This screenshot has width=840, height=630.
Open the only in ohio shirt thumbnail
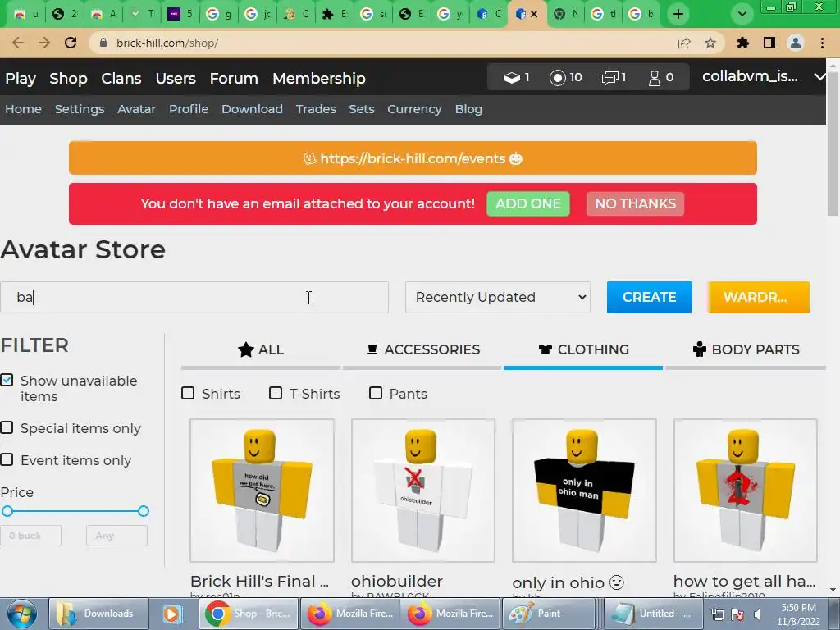point(584,491)
